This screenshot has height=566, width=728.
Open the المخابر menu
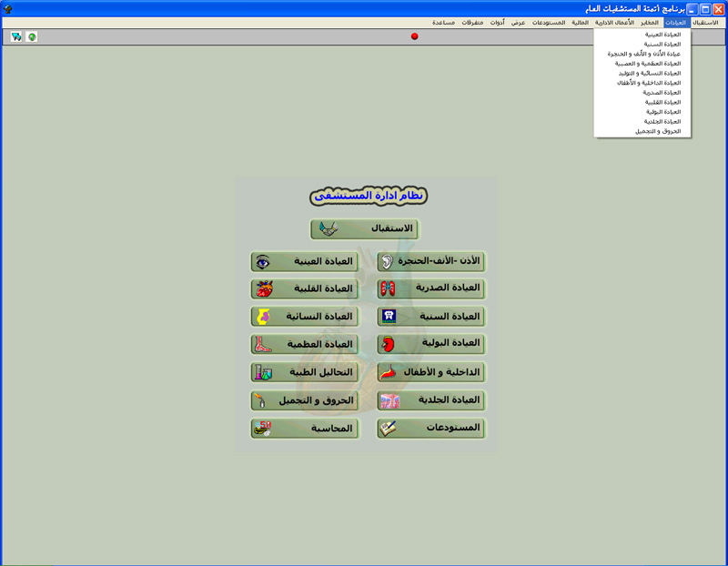[650, 22]
